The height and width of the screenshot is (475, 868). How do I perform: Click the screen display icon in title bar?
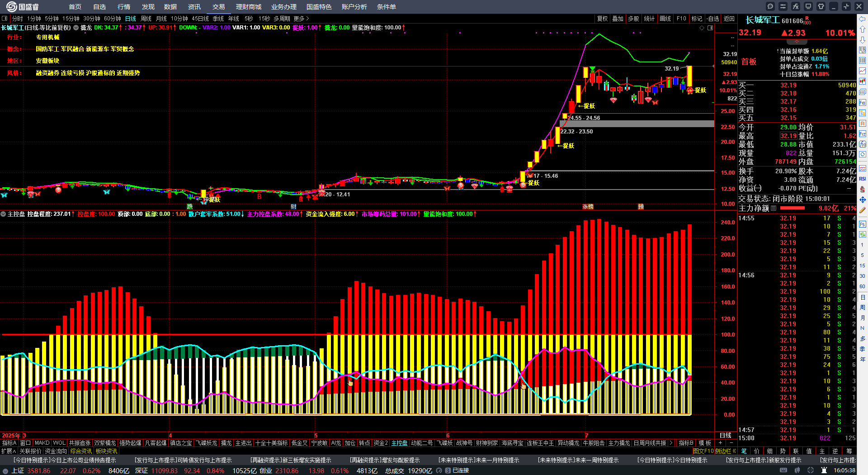click(808, 6)
